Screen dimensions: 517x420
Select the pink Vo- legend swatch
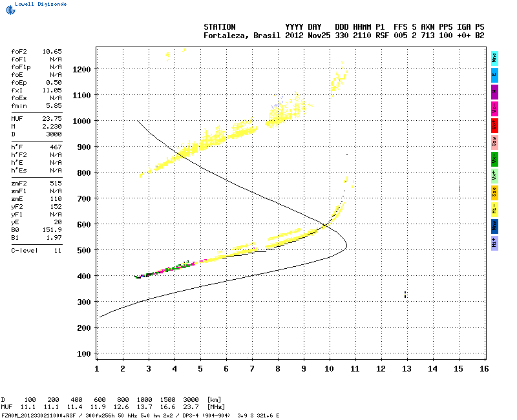tap(494, 109)
